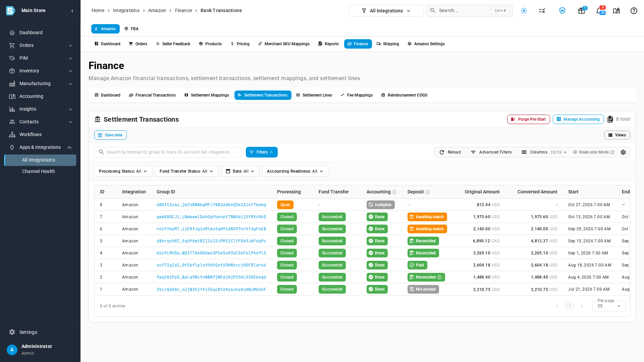Open the checklist tasks icon in header
The image size is (644, 362).
point(542,11)
